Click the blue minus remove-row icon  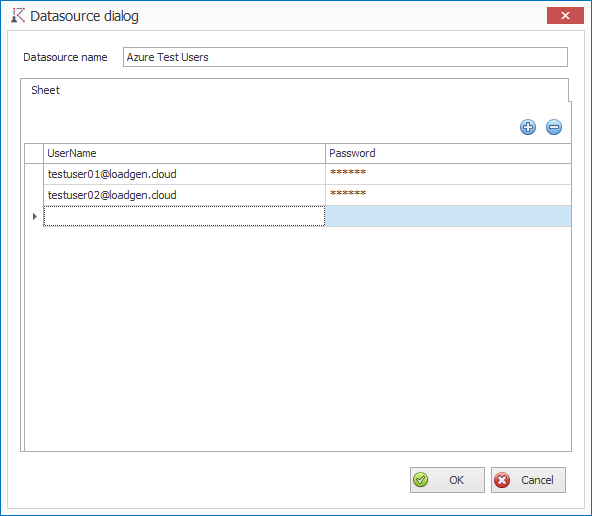tap(554, 127)
